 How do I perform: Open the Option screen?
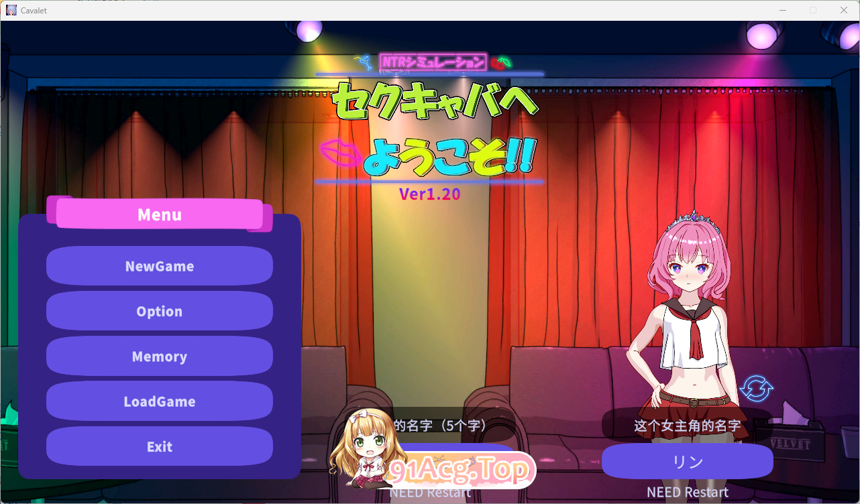pyautogui.click(x=159, y=311)
